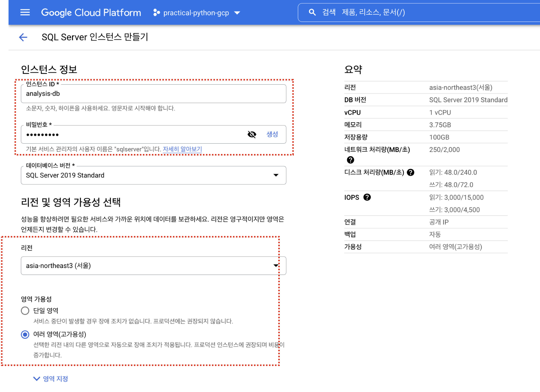Open the 데이터베이스 버전 dropdown
Screen dimensions: 540x392
(153, 175)
